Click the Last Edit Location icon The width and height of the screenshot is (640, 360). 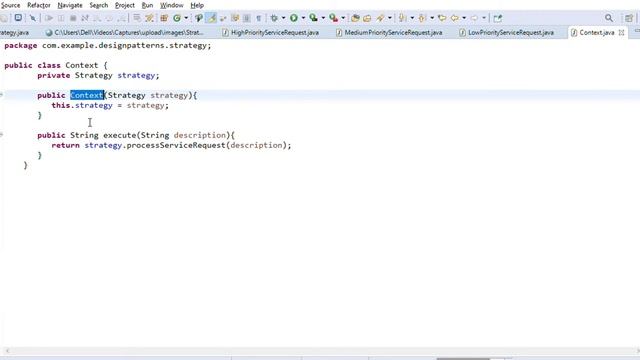click(442, 18)
